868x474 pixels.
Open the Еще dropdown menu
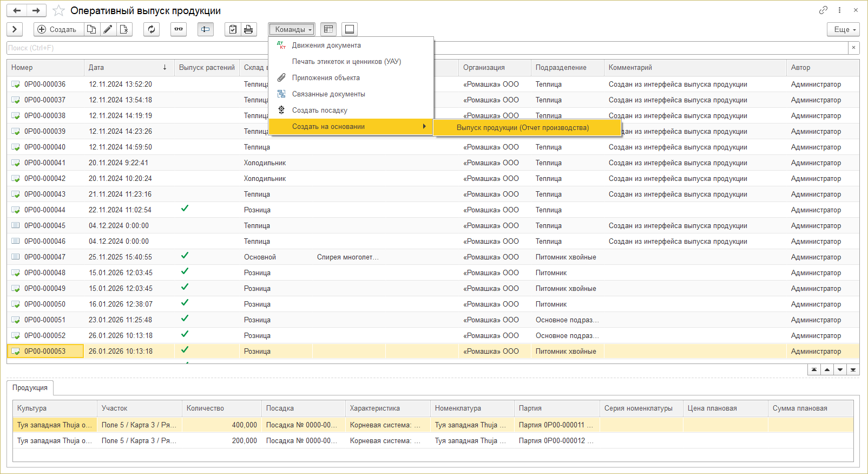pyautogui.click(x=843, y=29)
